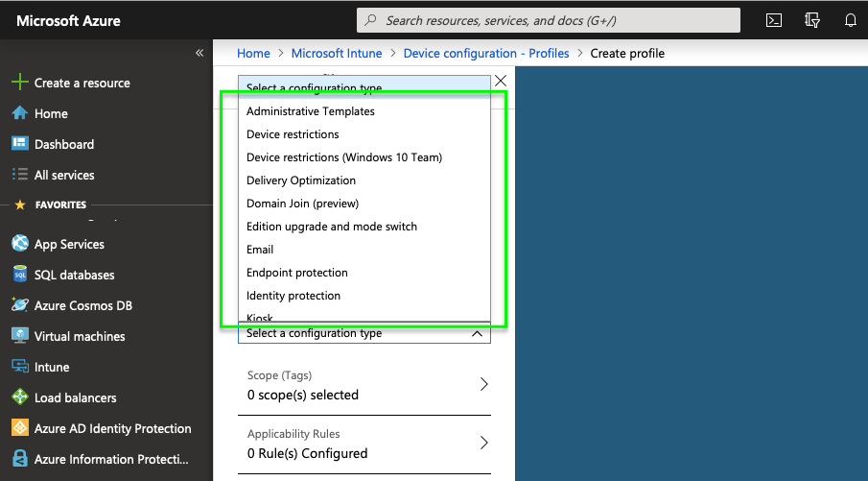Image resolution: width=868 pixels, height=481 pixels.
Task: Open the directory and subscription filter icon
Action: 812,20
